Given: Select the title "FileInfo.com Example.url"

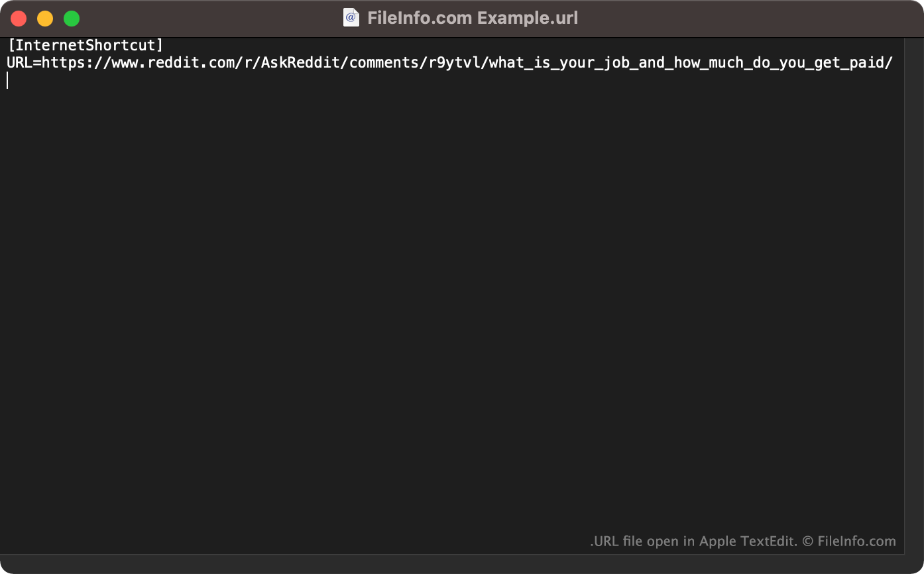Looking at the screenshot, I should pyautogui.click(x=471, y=17).
